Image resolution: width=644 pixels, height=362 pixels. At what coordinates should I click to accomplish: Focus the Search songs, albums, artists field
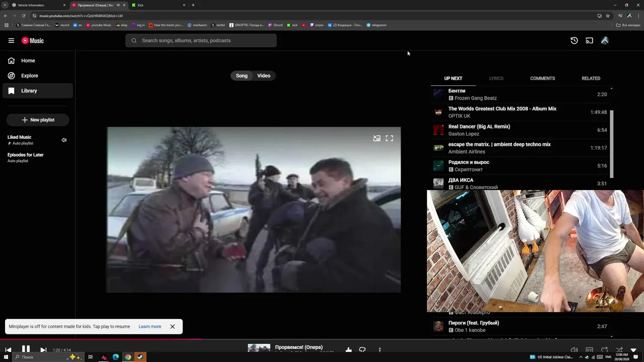(x=201, y=41)
